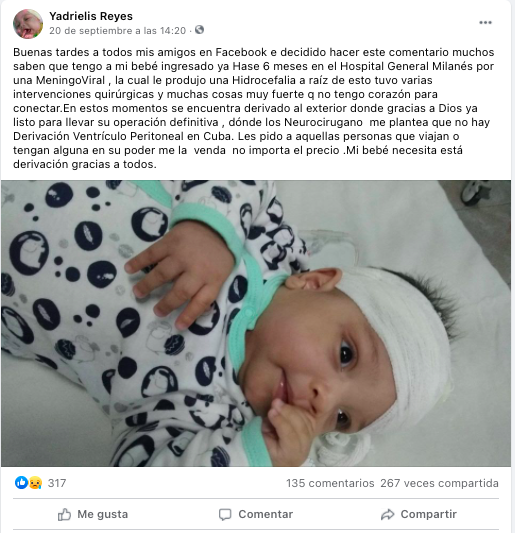
Task: Click the blue like reaction icon
Action: pyautogui.click(x=21, y=483)
